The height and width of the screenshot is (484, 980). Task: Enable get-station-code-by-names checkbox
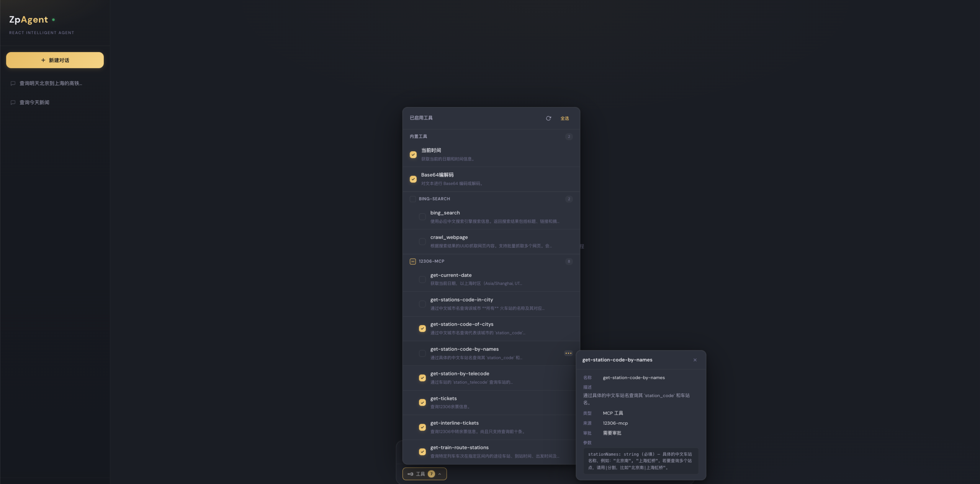pyautogui.click(x=422, y=353)
